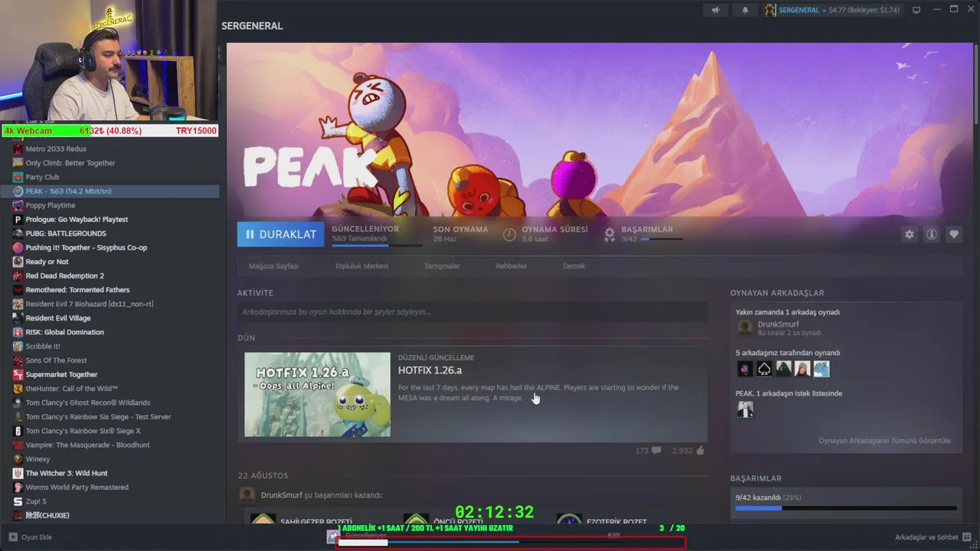Click the GÜNCELLENİYOR %63 update progress bar
The height and width of the screenshot is (551, 980).
tap(377, 246)
